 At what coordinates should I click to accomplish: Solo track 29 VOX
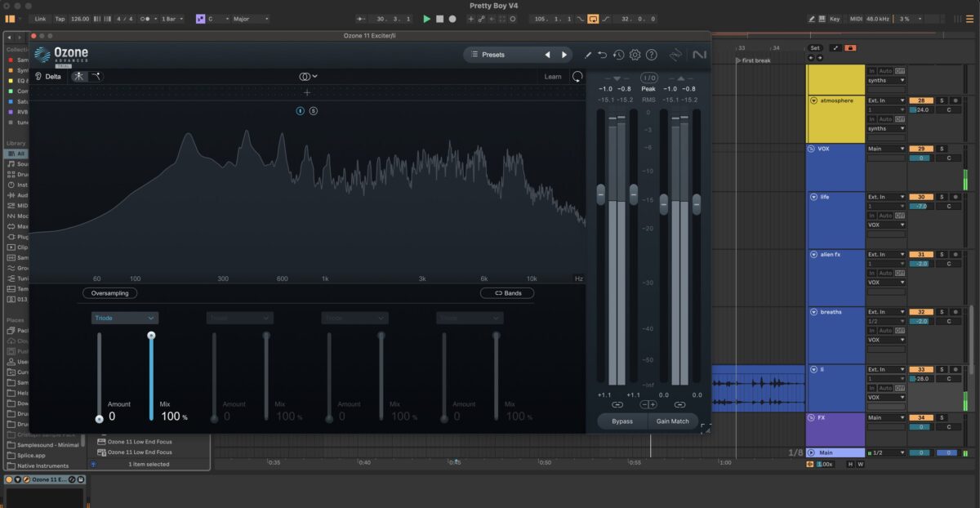click(942, 149)
